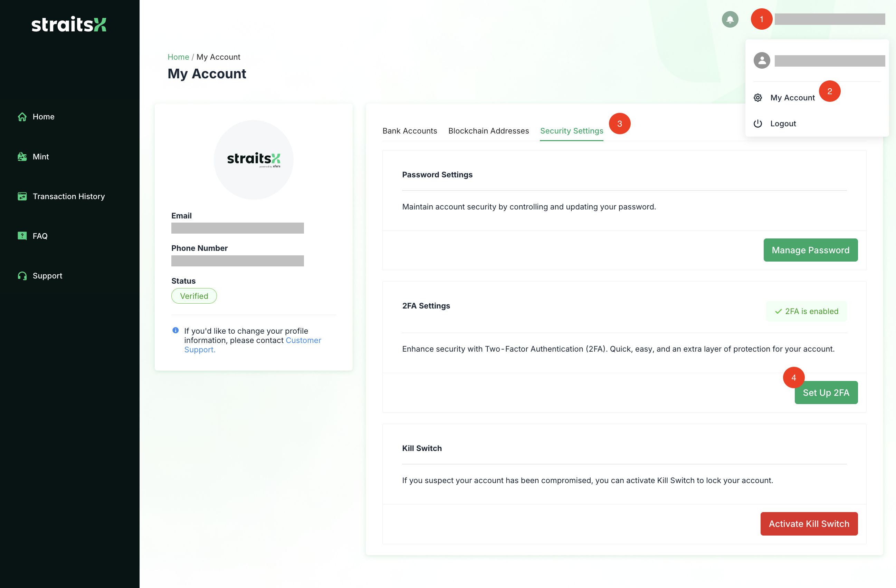896x588 pixels.
Task: Click the gear icon beside My Account
Action: (x=757, y=98)
